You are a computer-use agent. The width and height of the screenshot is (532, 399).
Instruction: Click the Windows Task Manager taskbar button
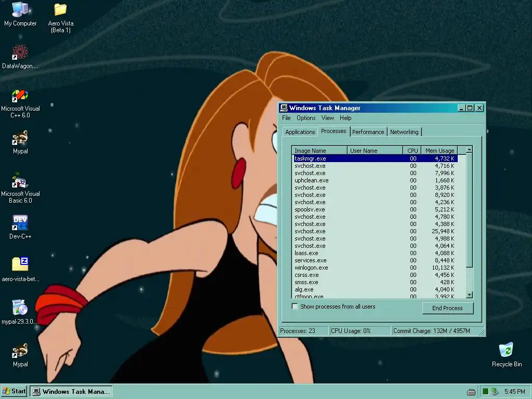[71, 392]
